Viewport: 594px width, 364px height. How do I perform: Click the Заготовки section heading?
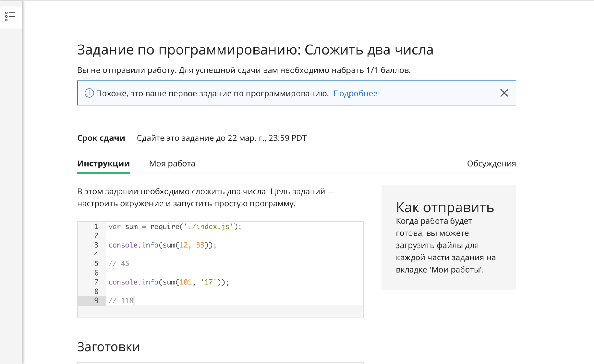(108, 346)
